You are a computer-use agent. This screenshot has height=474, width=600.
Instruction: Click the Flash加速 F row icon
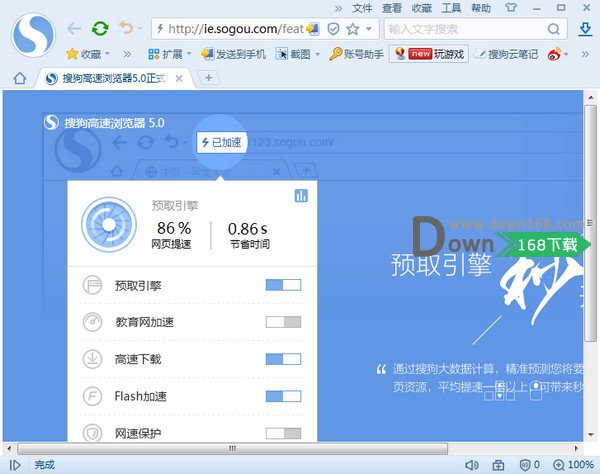[92, 396]
